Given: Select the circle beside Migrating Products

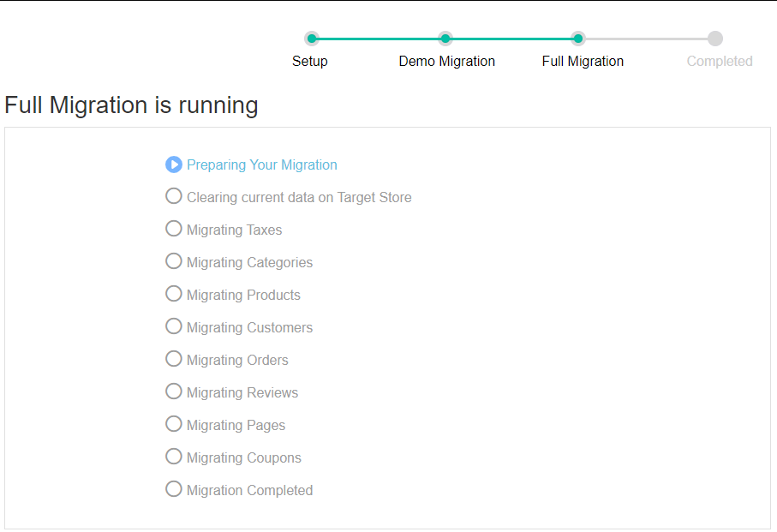Looking at the screenshot, I should [174, 294].
